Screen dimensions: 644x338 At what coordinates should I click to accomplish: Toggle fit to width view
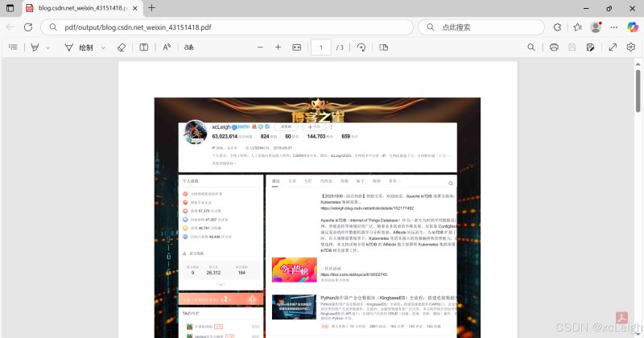296,47
